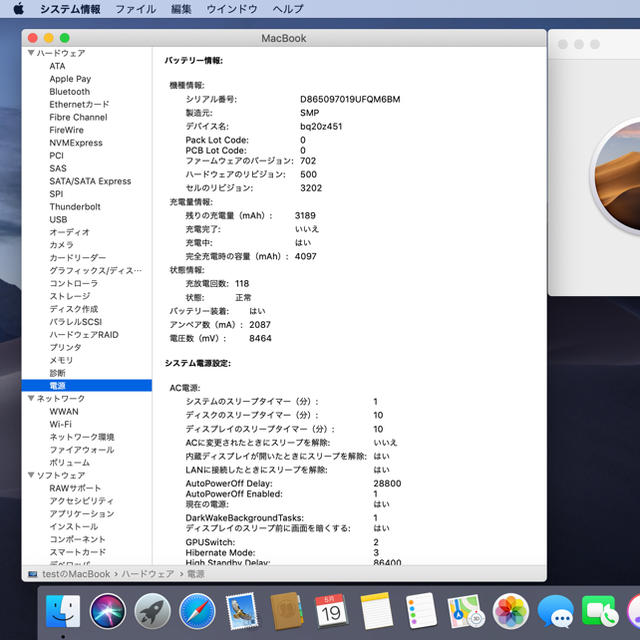Open the Apple menu
Viewport: 640px width, 640px height.
click(19, 9)
